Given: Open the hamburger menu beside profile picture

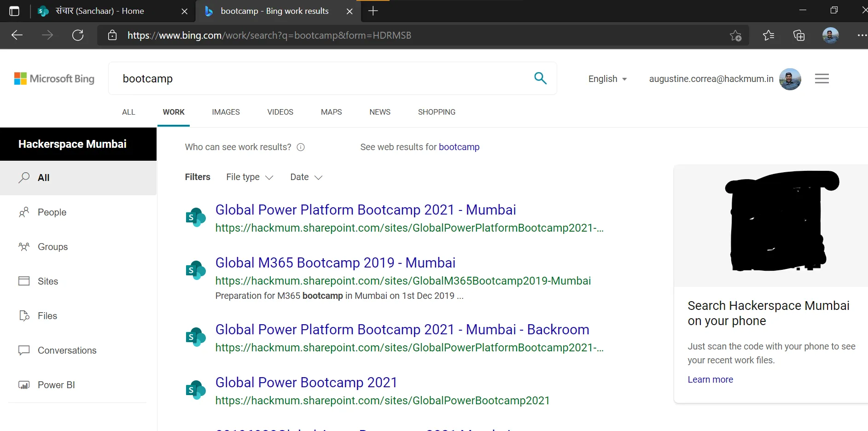Looking at the screenshot, I should (821, 79).
